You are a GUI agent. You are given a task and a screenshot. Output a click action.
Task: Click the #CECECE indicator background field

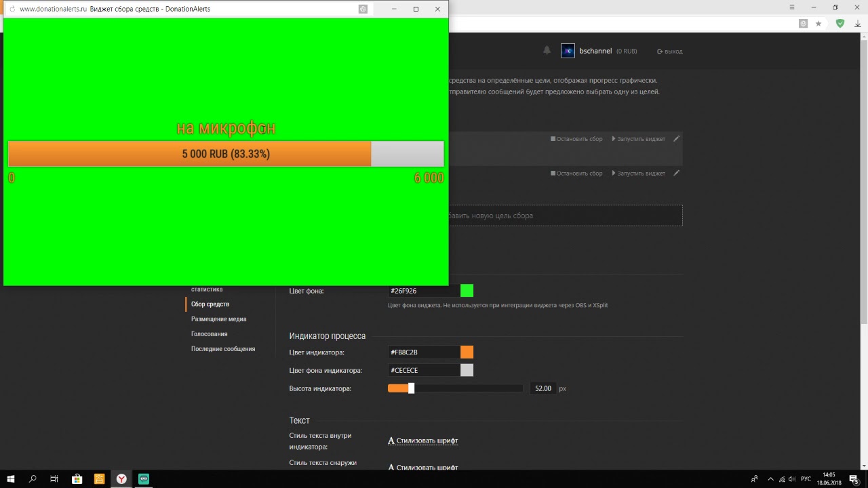pyautogui.click(x=423, y=370)
